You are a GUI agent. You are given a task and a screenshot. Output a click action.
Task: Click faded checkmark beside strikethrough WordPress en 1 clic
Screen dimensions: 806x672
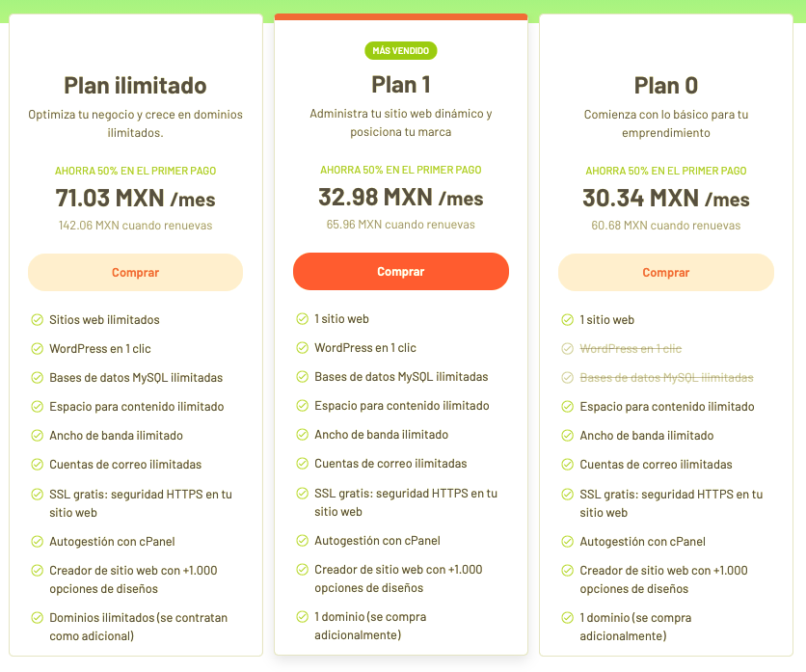[x=568, y=349]
